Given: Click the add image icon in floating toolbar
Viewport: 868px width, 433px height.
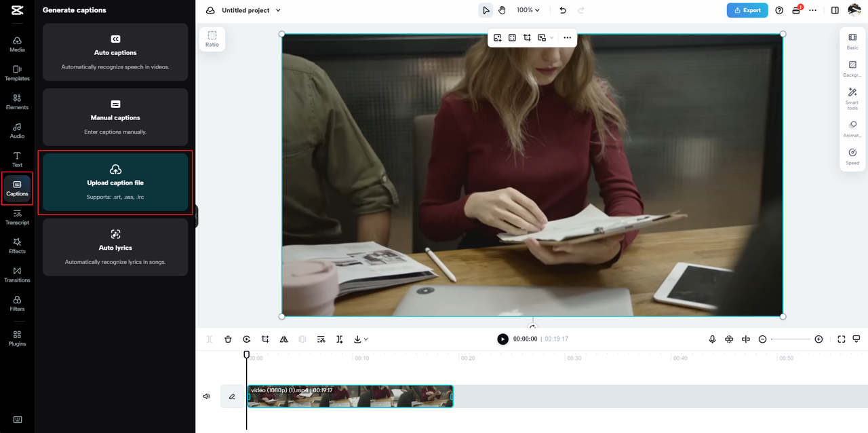Looking at the screenshot, I should [497, 38].
